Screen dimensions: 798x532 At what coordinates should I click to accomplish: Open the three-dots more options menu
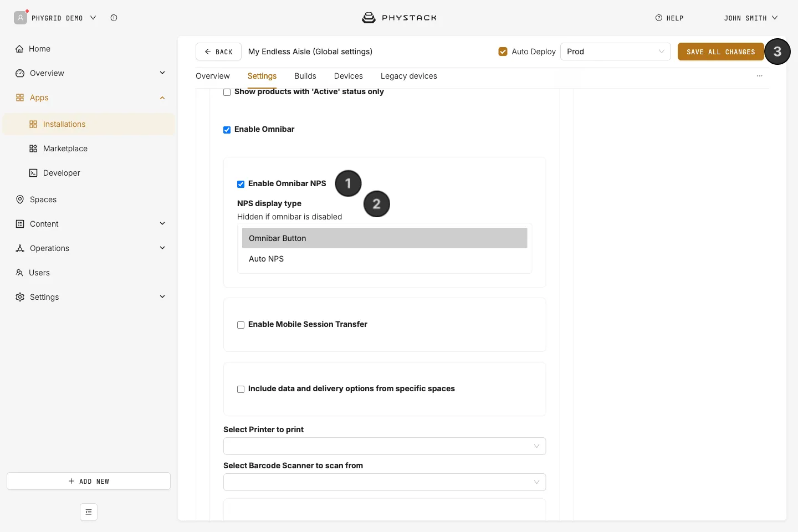(x=760, y=76)
